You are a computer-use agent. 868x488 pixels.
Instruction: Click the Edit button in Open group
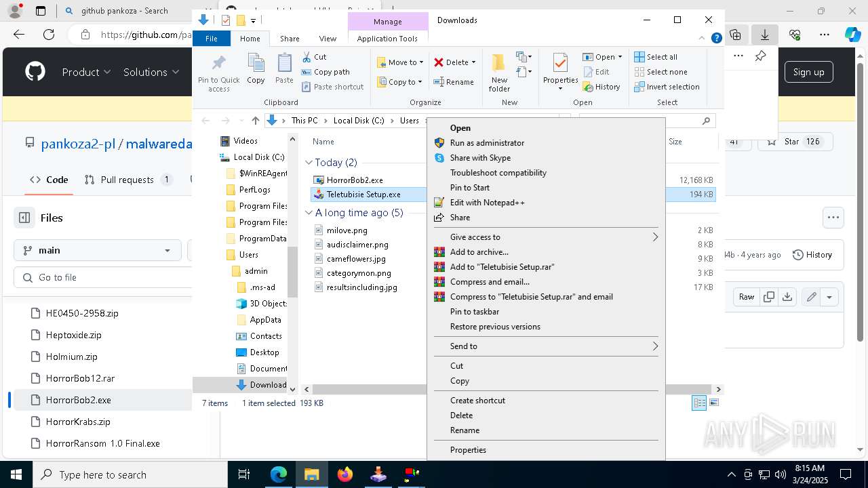595,72
